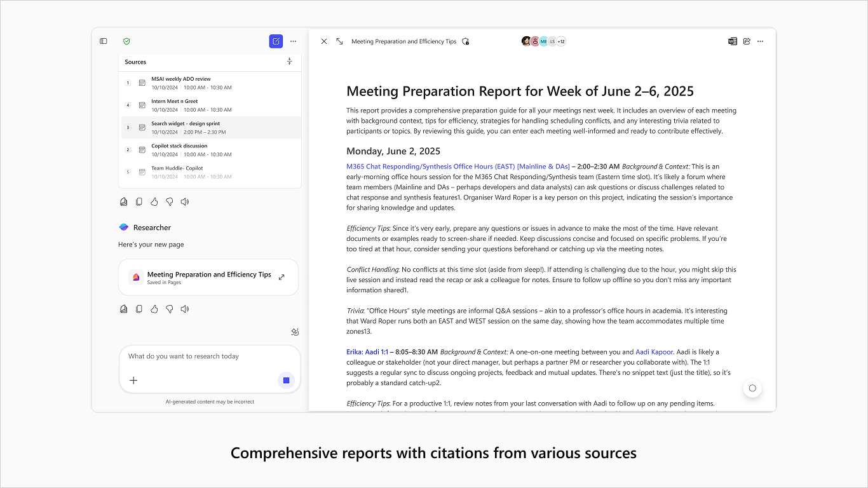Click citation number 1 badge in Sources
This screenshot has height=488, width=868.
click(128, 83)
